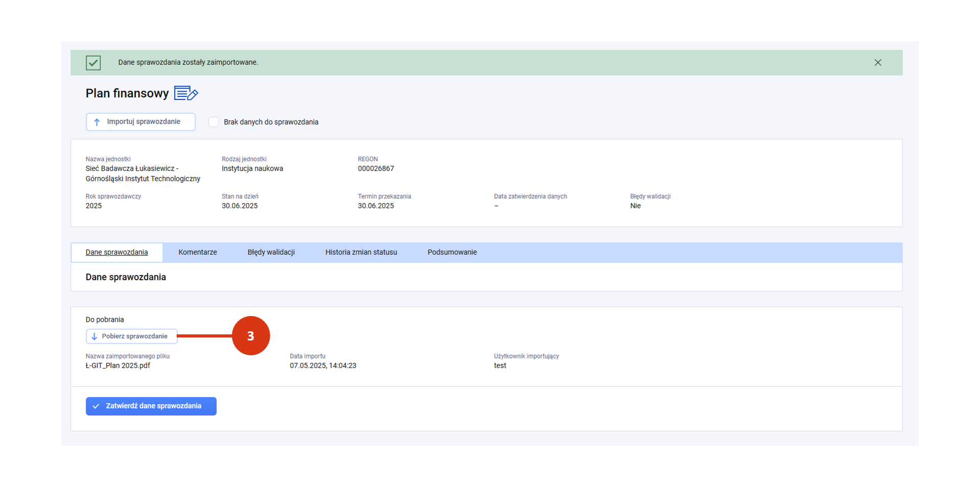Confirm with Zatwierdź dane sprawozdania button

click(x=151, y=406)
